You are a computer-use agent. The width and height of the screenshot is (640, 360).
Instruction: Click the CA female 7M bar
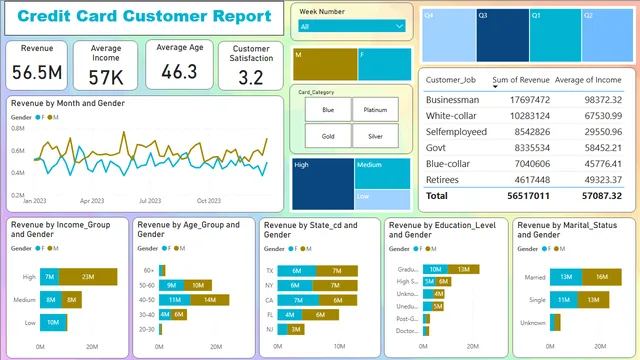coord(298,300)
